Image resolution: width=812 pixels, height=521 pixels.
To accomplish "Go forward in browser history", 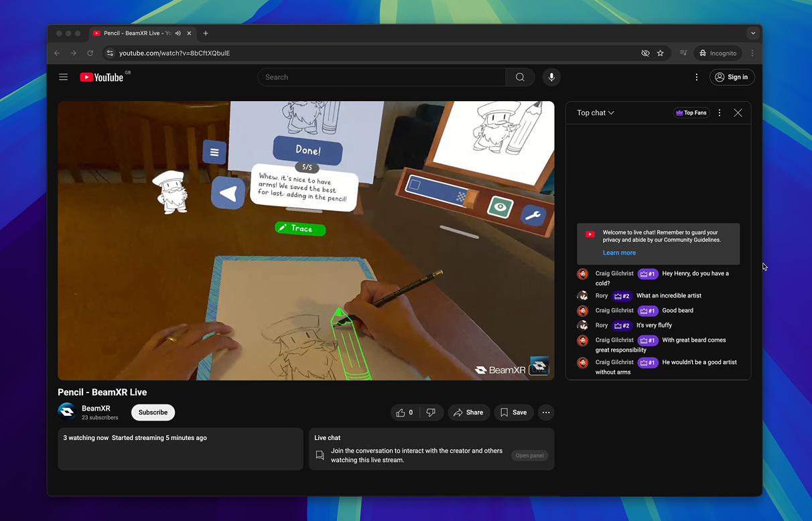I will (x=74, y=53).
